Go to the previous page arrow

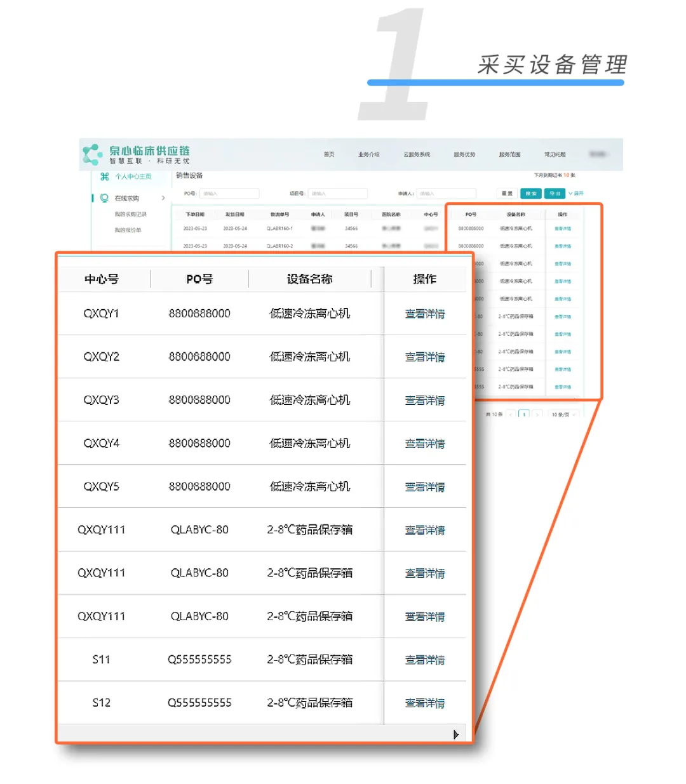click(511, 415)
